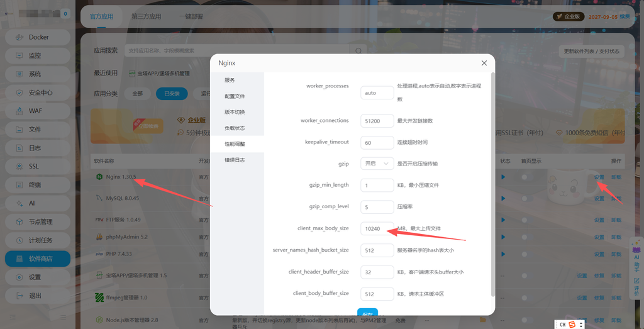This screenshot has height=329, width=644.
Task: Open the AI 助手 floating widget
Action: 636,257
